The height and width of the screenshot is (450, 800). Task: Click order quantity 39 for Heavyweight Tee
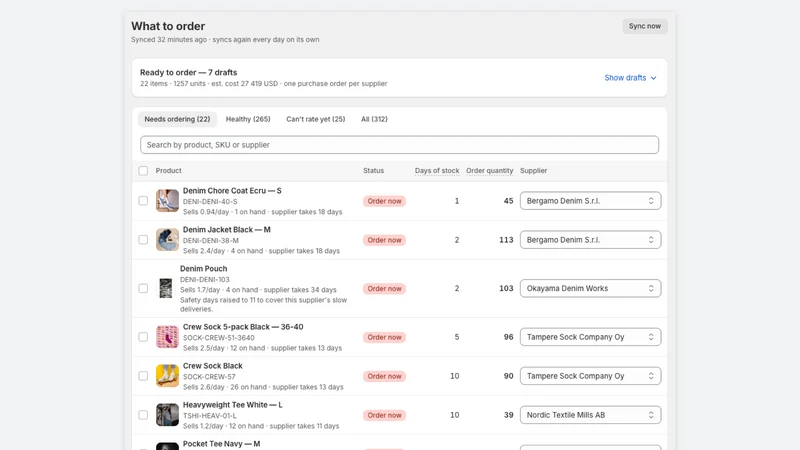(508, 415)
